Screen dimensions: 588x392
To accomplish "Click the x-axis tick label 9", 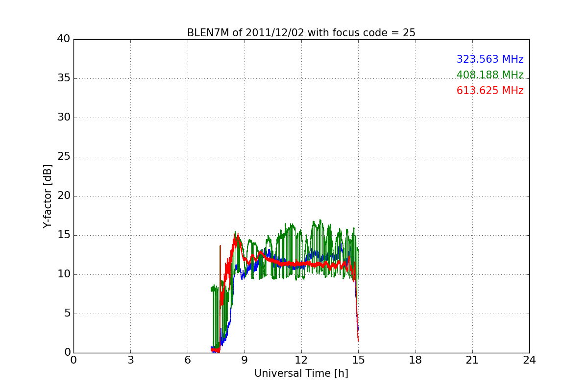I will click(x=245, y=360).
